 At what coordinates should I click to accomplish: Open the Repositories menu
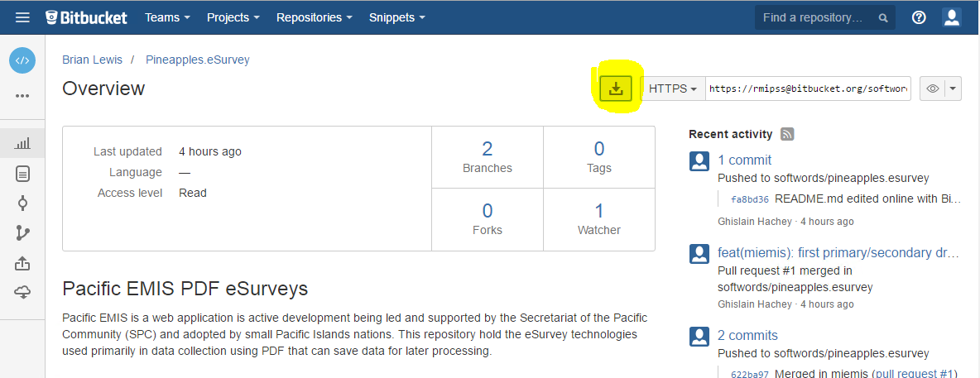(x=314, y=17)
